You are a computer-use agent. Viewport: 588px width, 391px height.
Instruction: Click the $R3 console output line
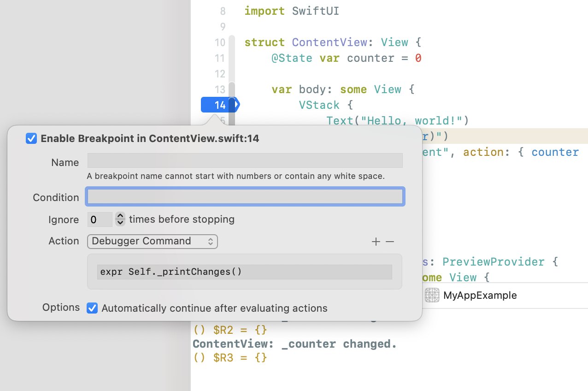click(229, 357)
